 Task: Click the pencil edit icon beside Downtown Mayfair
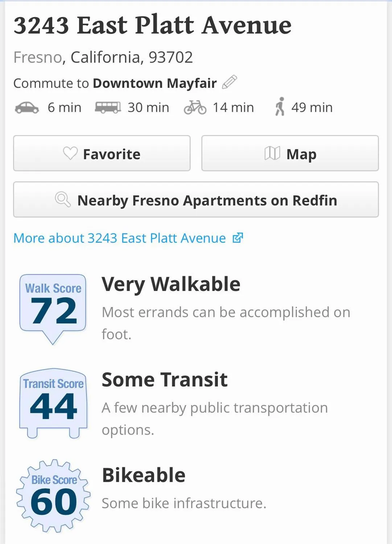pyautogui.click(x=230, y=82)
